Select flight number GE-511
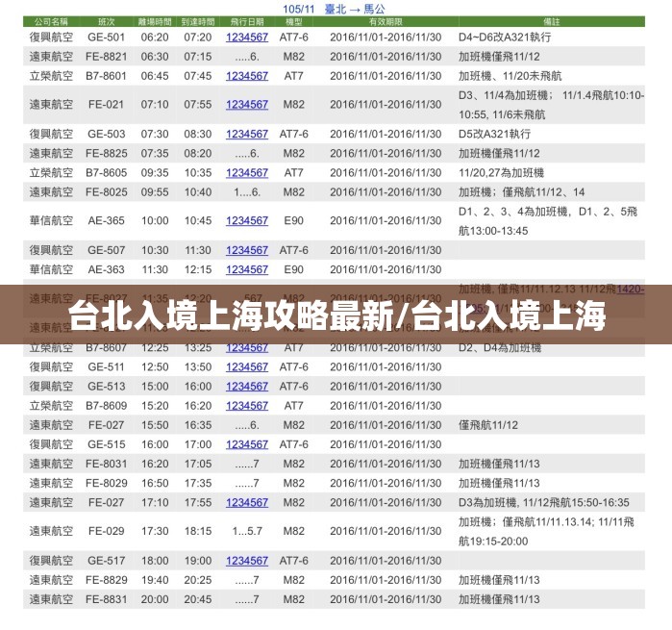The image size is (672, 630). point(107,367)
